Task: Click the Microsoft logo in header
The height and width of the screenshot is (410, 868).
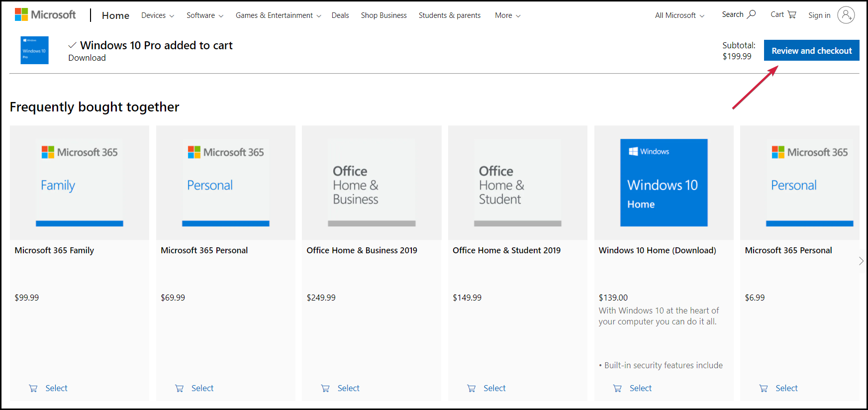Action: pyautogui.click(x=45, y=15)
